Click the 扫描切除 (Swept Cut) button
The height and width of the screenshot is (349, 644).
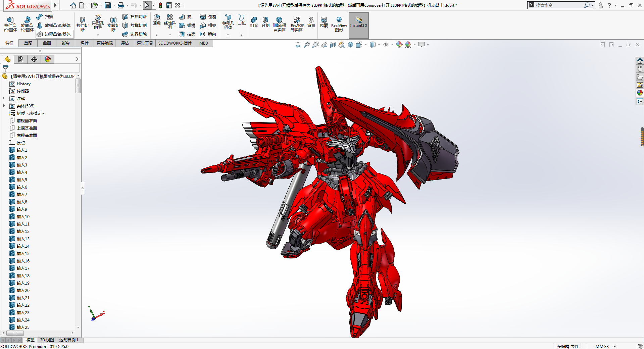(x=134, y=17)
